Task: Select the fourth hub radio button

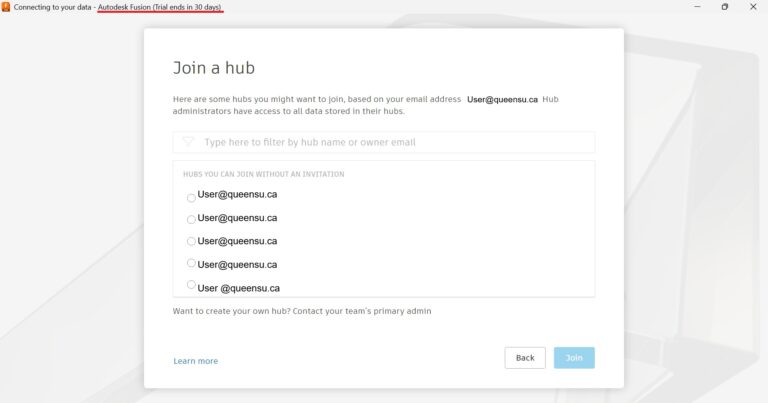Action: click(191, 263)
